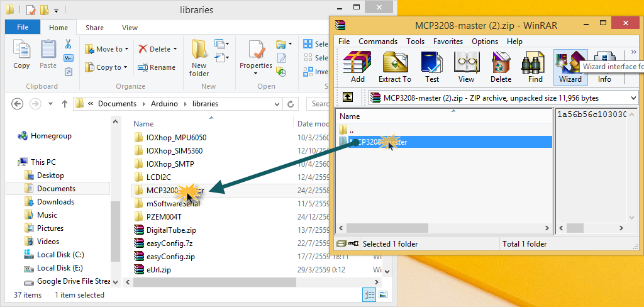Switch to the View ribbon tab
644x307 pixels.
(x=130, y=28)
